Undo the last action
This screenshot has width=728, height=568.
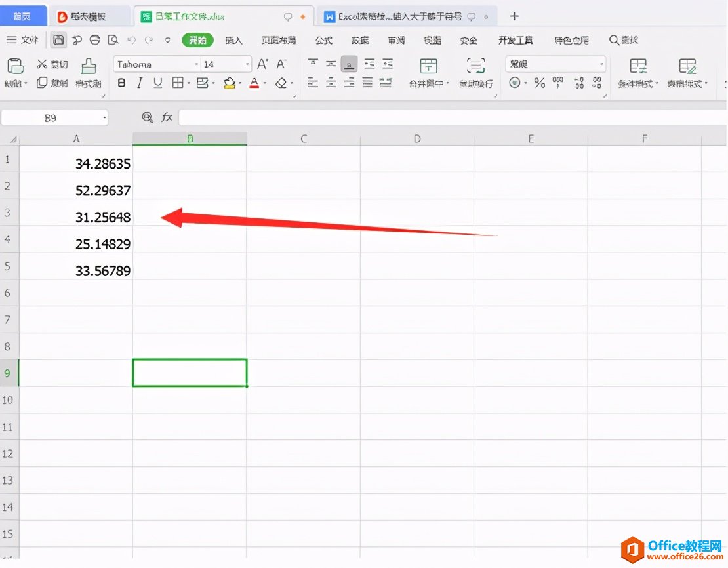click(x=131, y=41)
